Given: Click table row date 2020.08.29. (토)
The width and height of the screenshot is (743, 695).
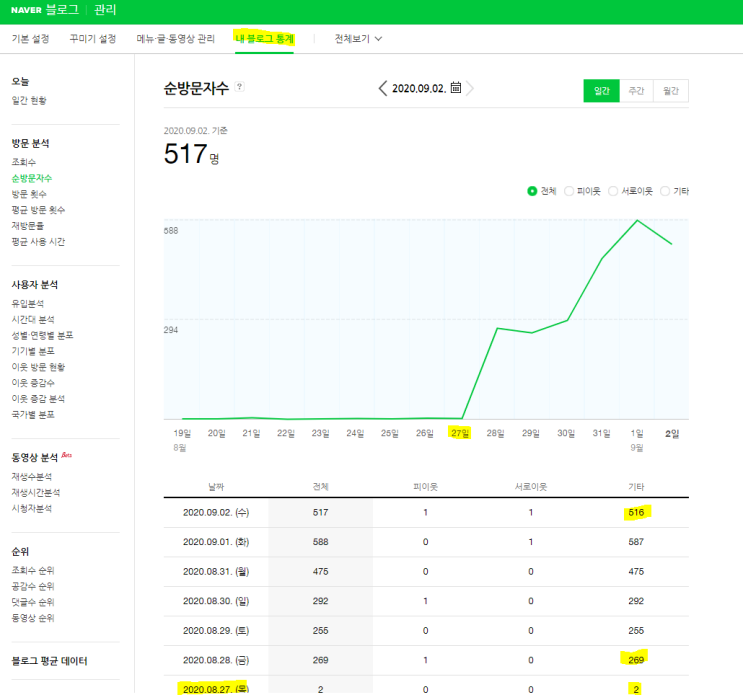Looking at the screenshot, I should pos(216,631).
